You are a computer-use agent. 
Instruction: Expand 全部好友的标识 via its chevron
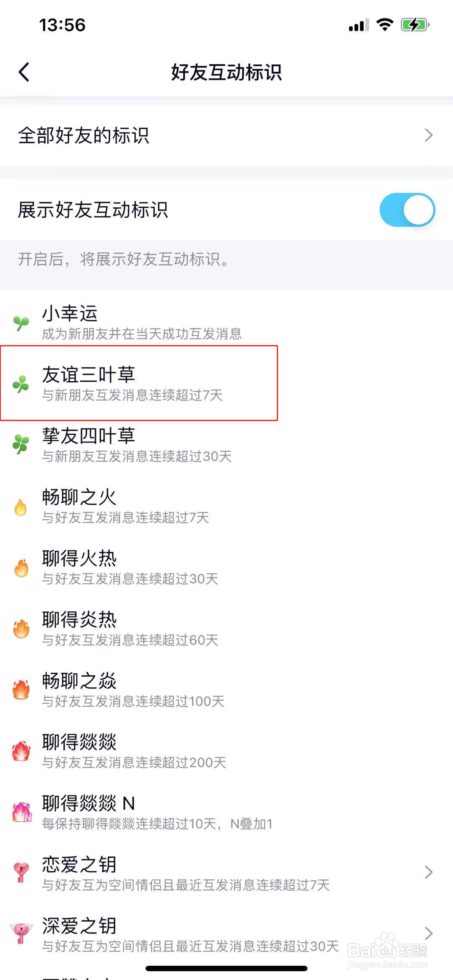[429, 135]
